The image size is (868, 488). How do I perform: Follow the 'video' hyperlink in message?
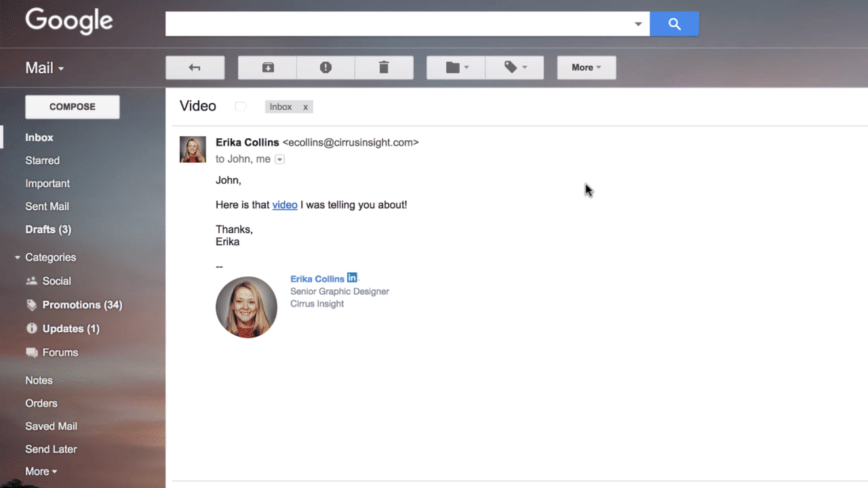point(285,205)
